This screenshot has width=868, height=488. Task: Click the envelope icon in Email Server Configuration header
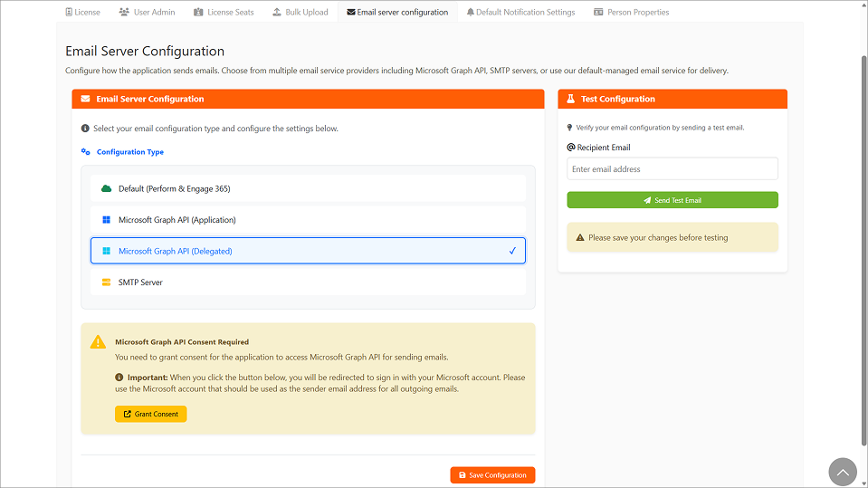(85, 99)
